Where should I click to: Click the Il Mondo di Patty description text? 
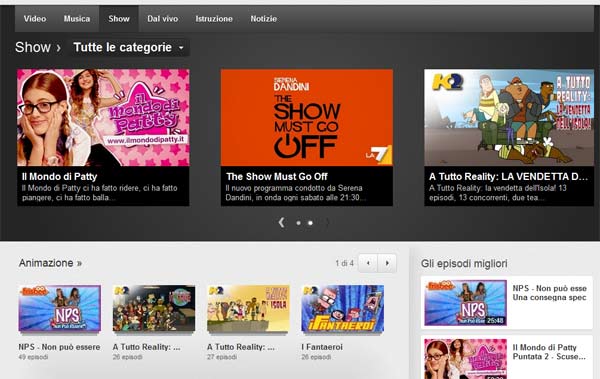(99, 193)
